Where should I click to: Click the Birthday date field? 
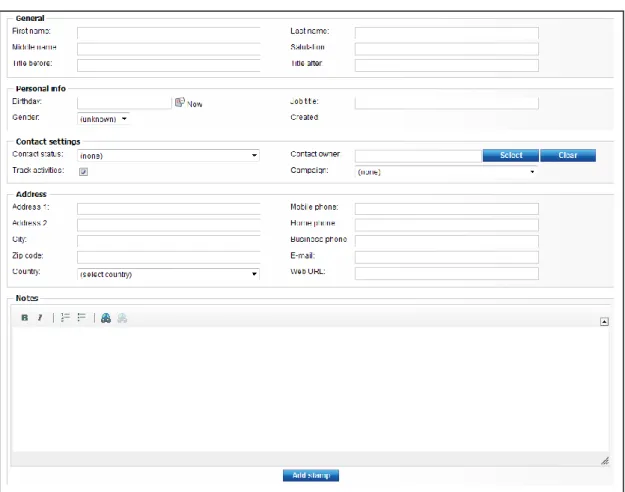point(124,103)
